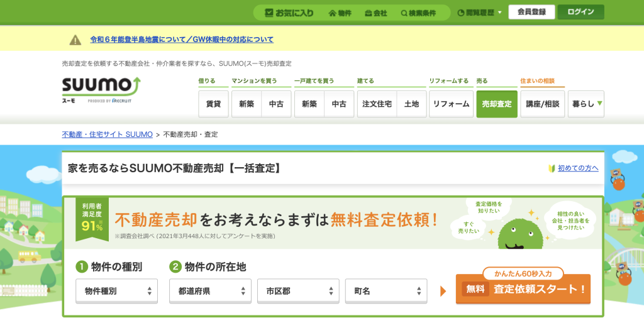The height and width of the screenshot is (328, 644).
Task: Open 検索条件 magnifier icon link
Action: click(418, 13)
